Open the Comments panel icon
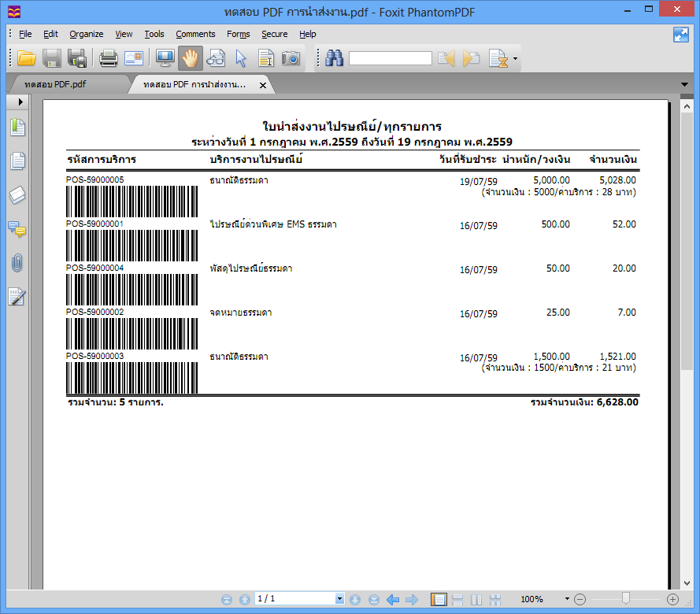The image size is (700, 614). pos(17,229)
